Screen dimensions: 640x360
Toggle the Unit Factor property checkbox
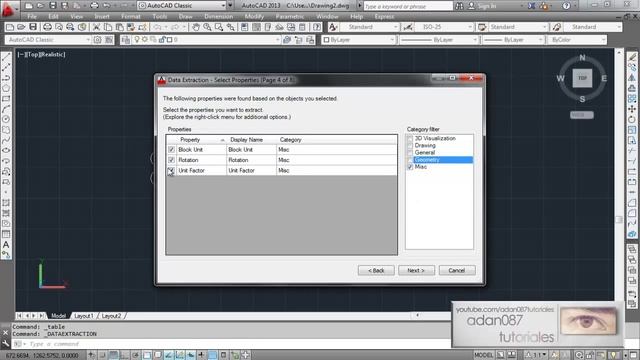point(171,171)
